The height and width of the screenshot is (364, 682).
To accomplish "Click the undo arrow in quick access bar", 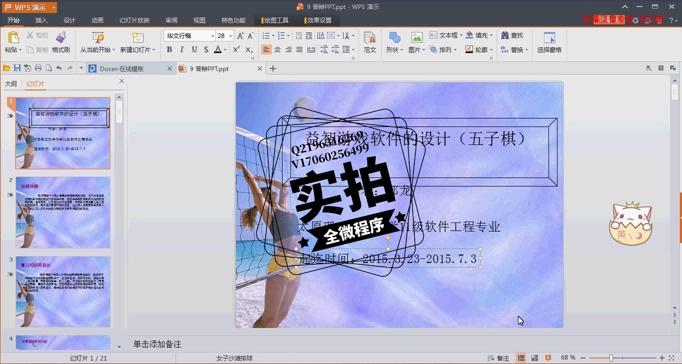I will click(59, 68).
